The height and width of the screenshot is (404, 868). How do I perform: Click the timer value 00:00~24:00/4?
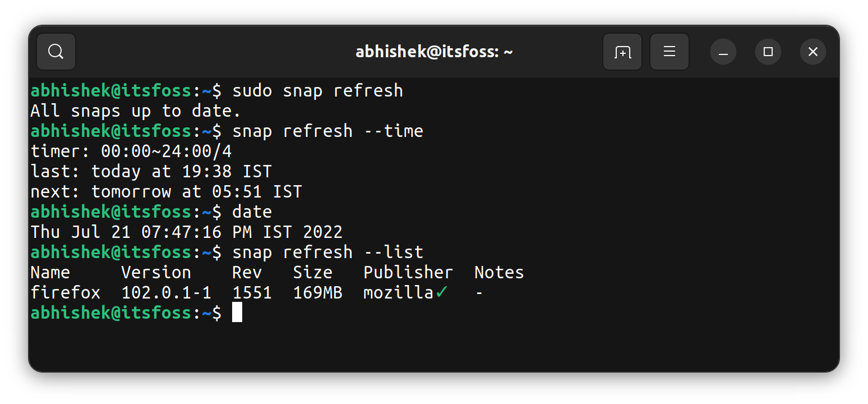pyautogui.click(x=166, y=151)
